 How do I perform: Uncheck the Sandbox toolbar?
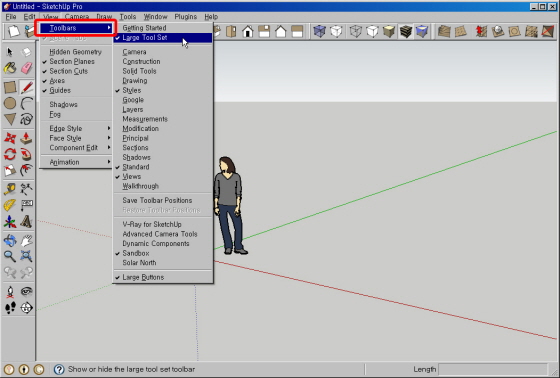163,253
